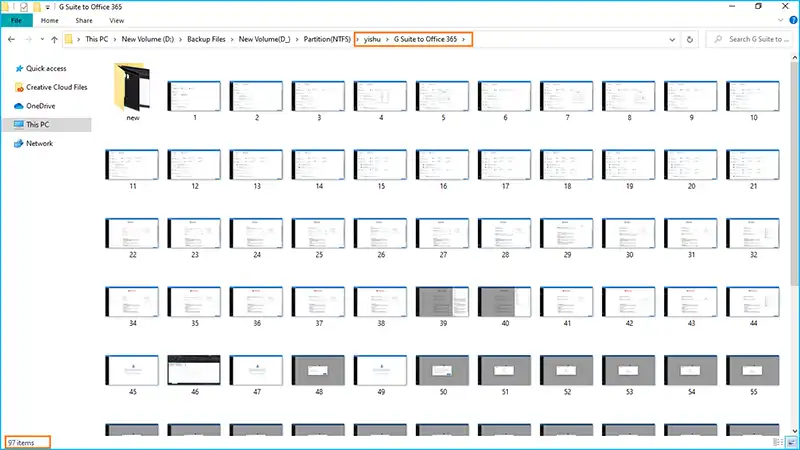The height and width of the screenshot is (450, 800).
Task: Click the Quick access star icon
Action: pyautogui.click(x=19, y=68)
